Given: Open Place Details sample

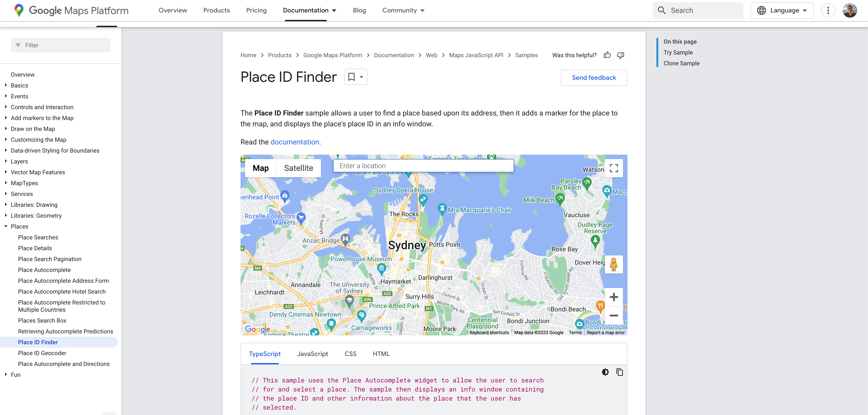Looking at the screenshot, I should coord(35,248).
